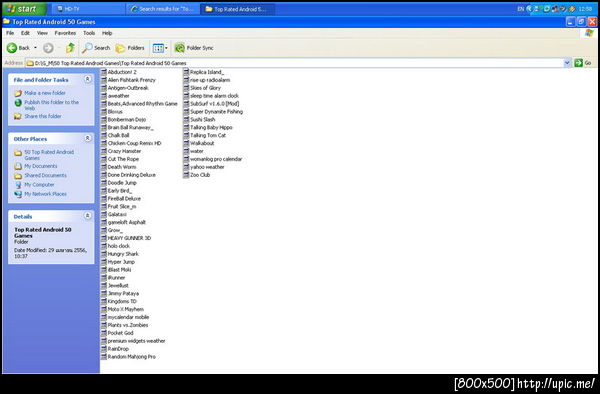600x394 pixels.
Task: Open My Computer in Other Places
Action: tap(39, 185)
